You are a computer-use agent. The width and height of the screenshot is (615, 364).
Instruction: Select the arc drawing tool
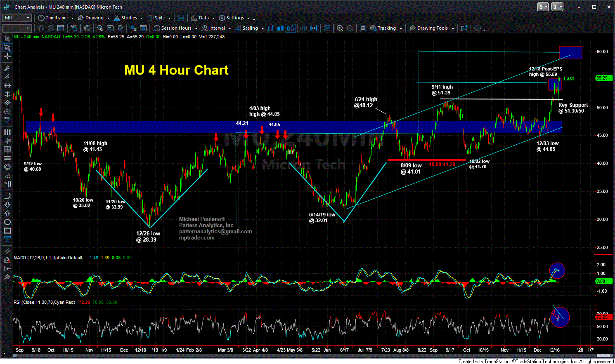click(x=7, y=196)
